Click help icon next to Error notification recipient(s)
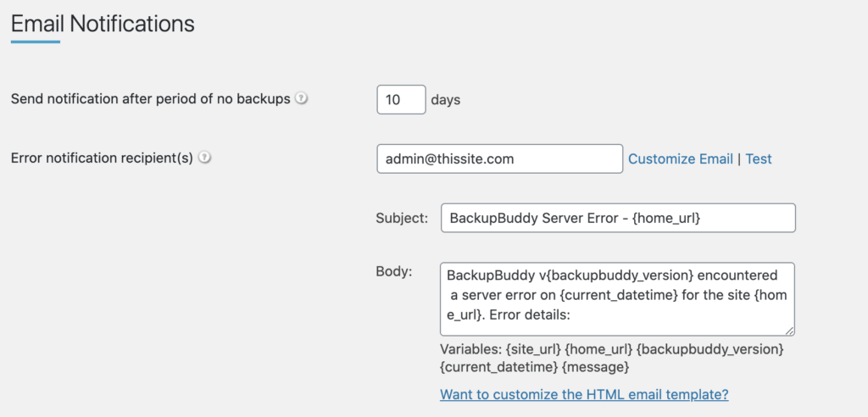This screenshot has height=417, width=868. (x=205, y=158)
